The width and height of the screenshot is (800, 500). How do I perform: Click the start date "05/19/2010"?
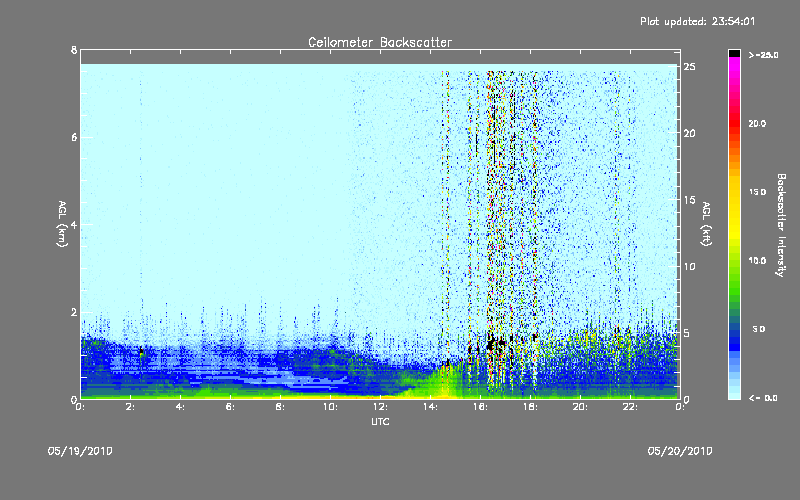point(80,451)
